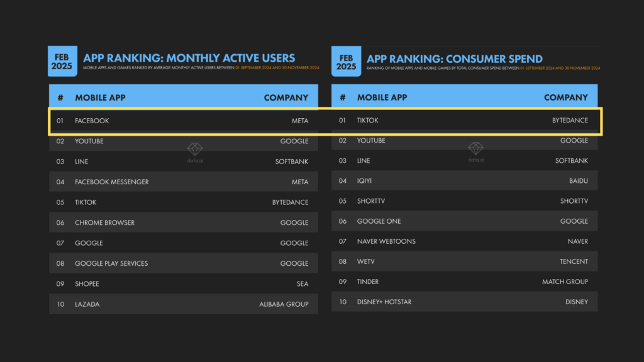Click the data.ai diamond logo in Consumer Spend table
This screenshot has width=644, height=362.
coord(475,151)
